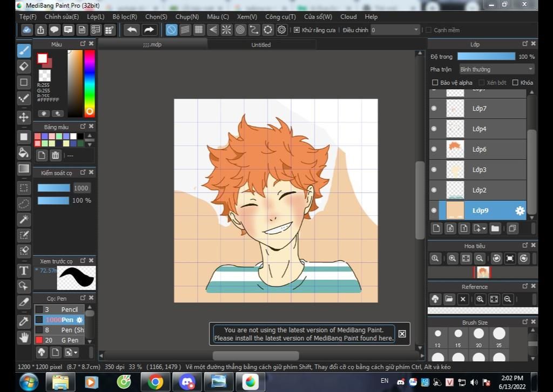Select the Bucket fill tool
553x392 pixels.
tap(24, 153)
